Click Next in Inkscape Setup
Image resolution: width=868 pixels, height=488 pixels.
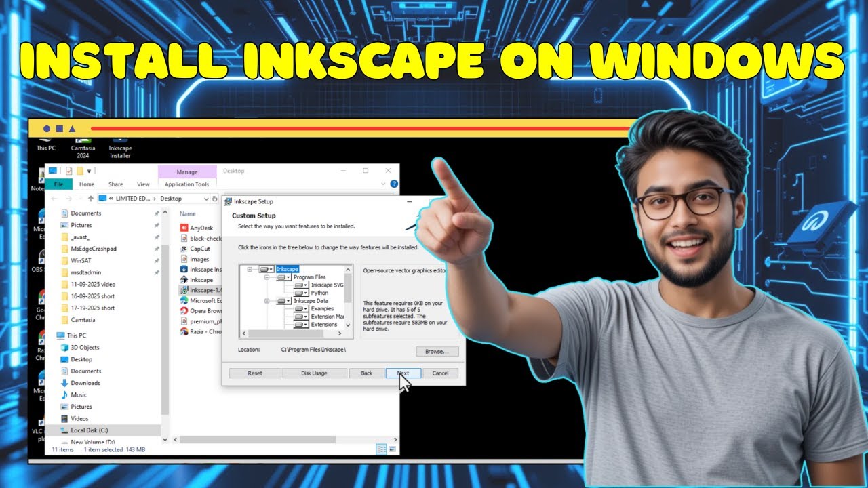(x=403, y=373)
